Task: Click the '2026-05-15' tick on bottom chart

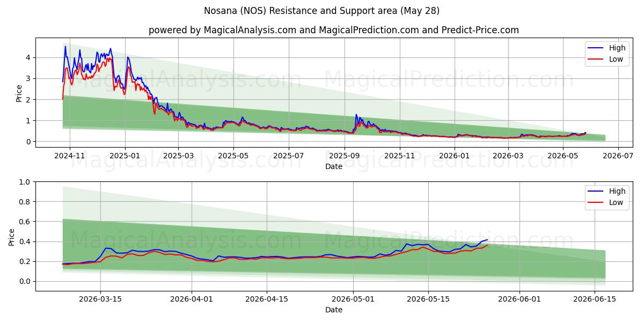Action: coord(428,299)
